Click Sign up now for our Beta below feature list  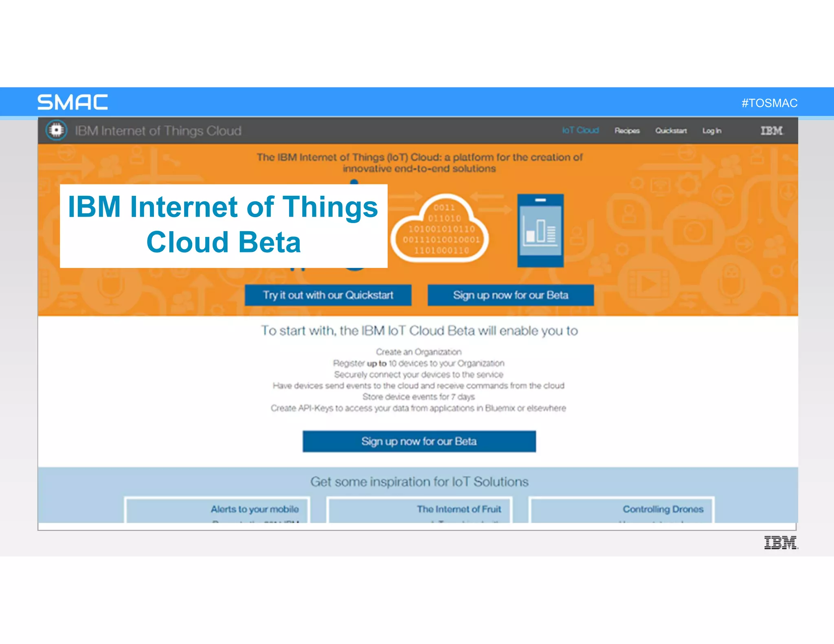pyautogui.click(x=419, y=441)
